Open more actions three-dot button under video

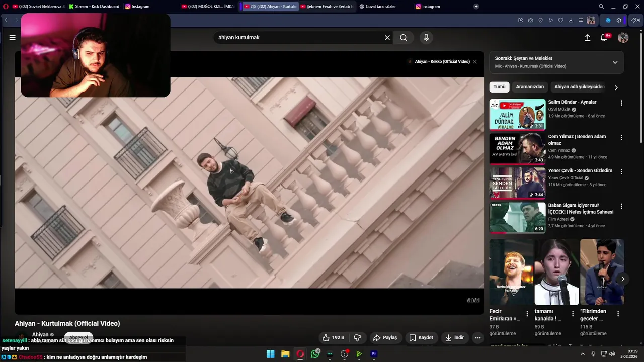pos(478,338)
